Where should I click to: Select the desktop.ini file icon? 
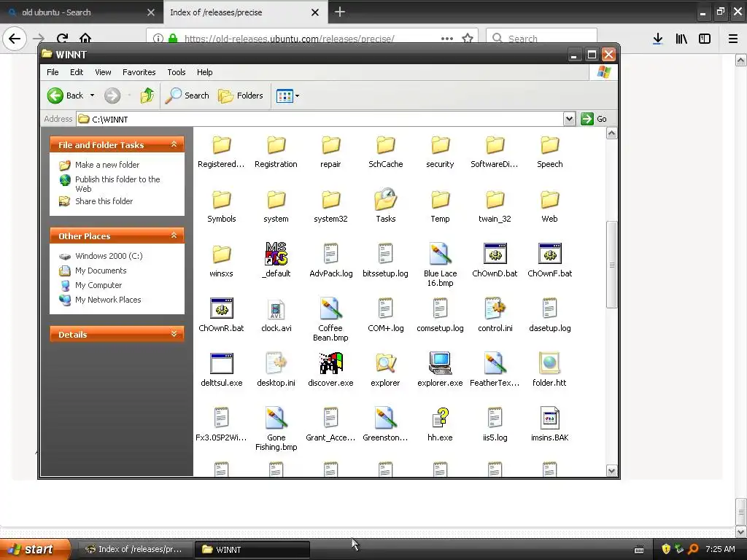click(276, 370)
